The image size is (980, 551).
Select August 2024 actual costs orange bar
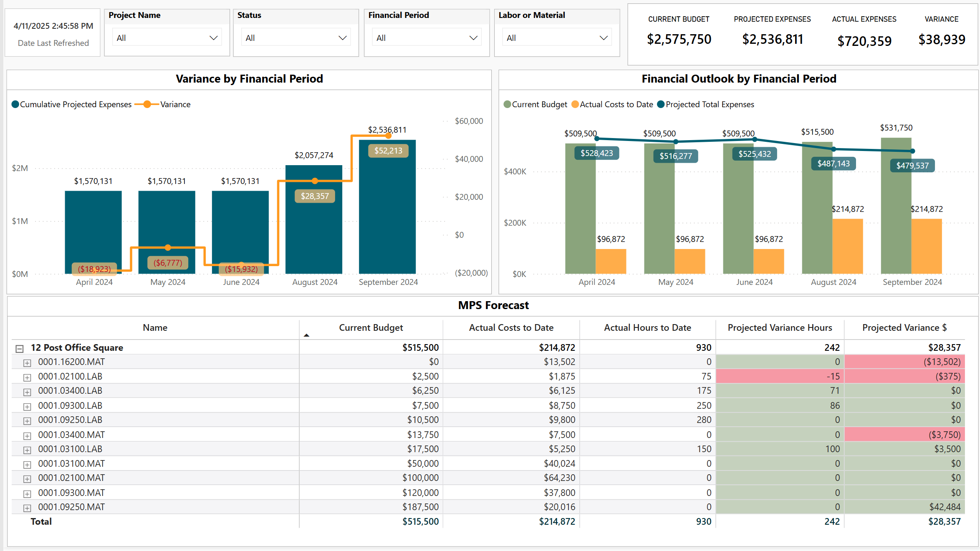847,246
